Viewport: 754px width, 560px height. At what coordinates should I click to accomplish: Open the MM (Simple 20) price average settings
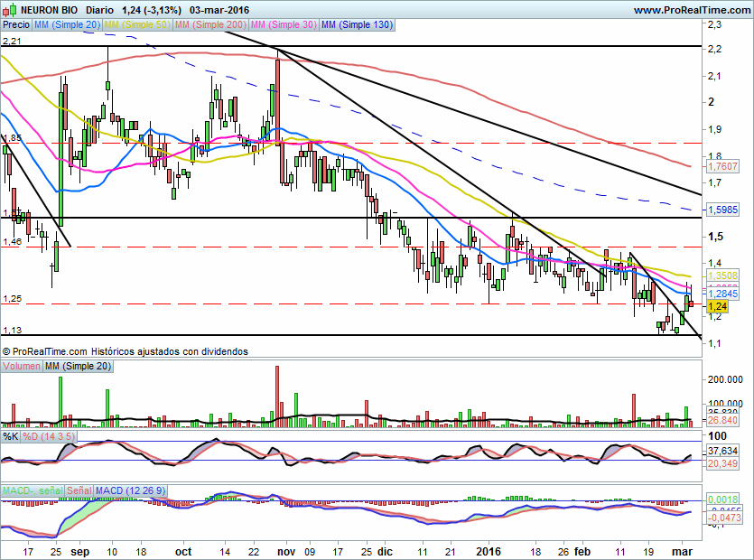coord(68,25)
